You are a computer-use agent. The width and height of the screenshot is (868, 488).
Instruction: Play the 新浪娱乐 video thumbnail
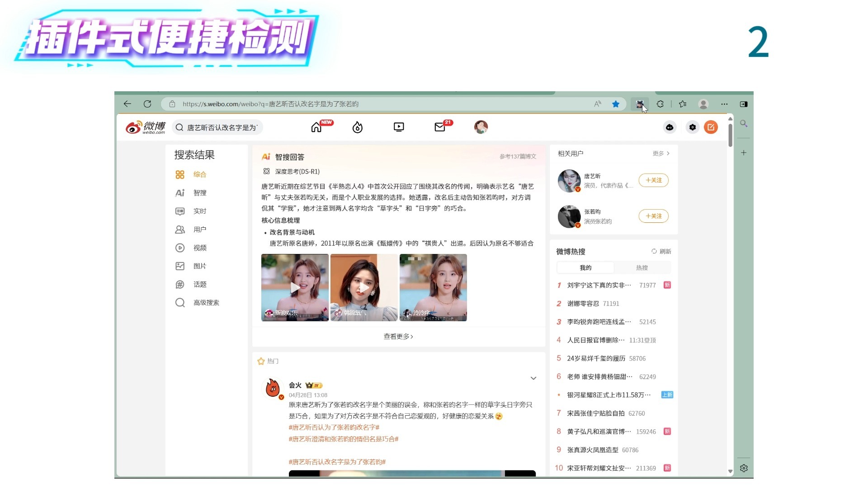(x=295, y=287)
